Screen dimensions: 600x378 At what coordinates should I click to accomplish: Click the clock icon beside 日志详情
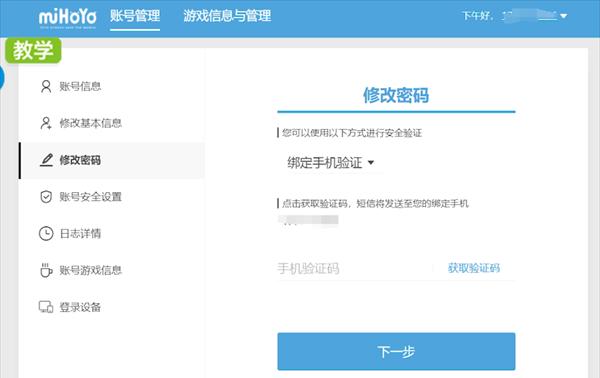pos(46,233)
